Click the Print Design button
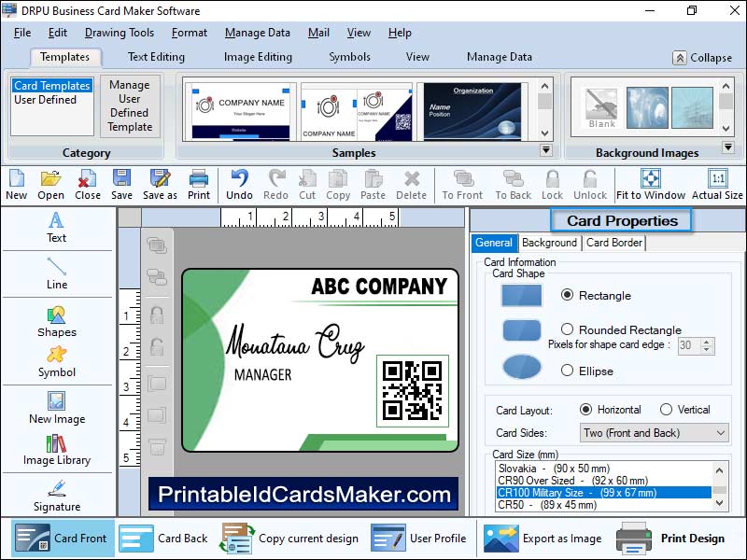 671,539
